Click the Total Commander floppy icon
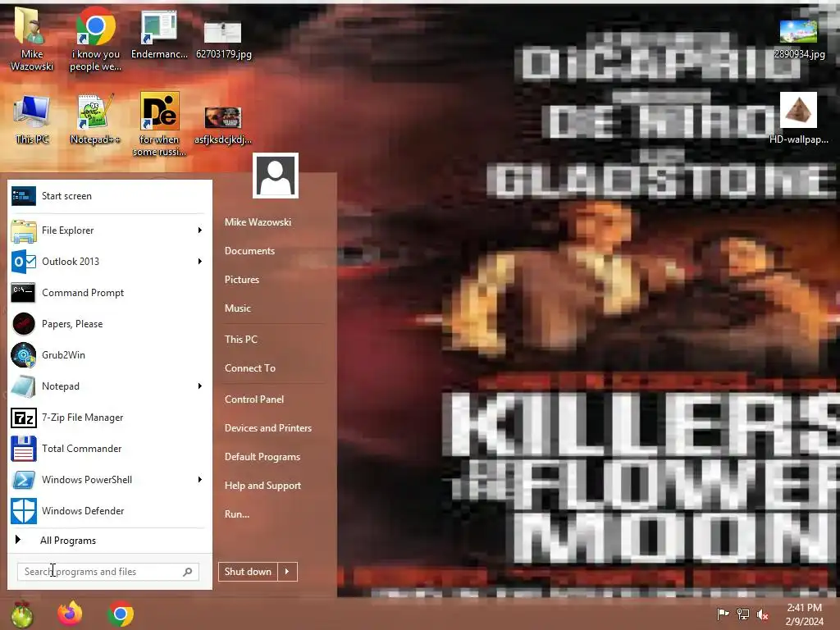This screenshot has width=840, height=630. pos(24,449)
